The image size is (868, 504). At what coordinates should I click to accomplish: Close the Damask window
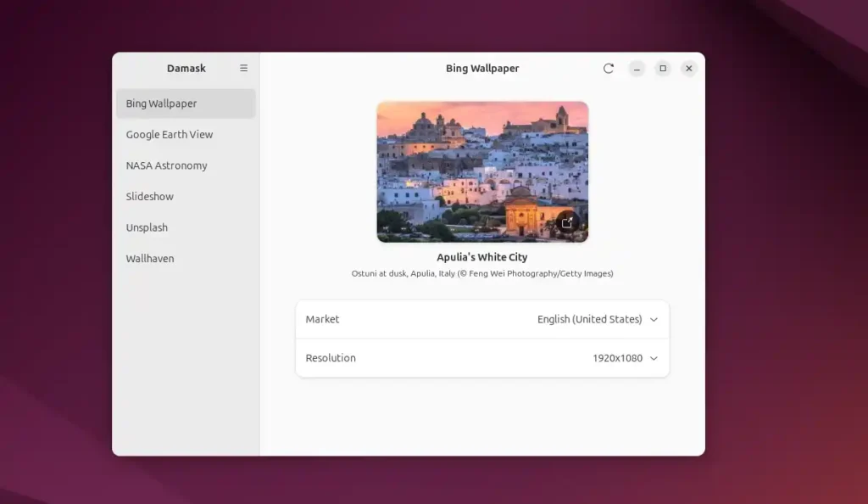point(689,69)
